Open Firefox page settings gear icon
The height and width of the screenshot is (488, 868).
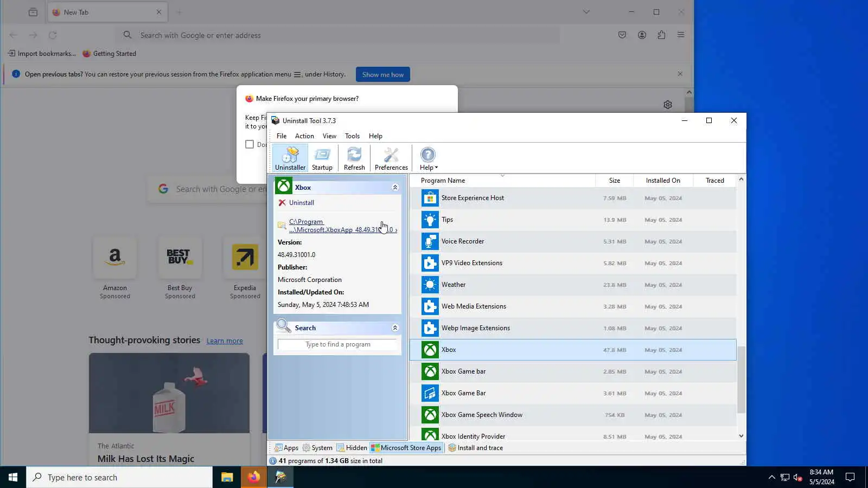[668, 105]
